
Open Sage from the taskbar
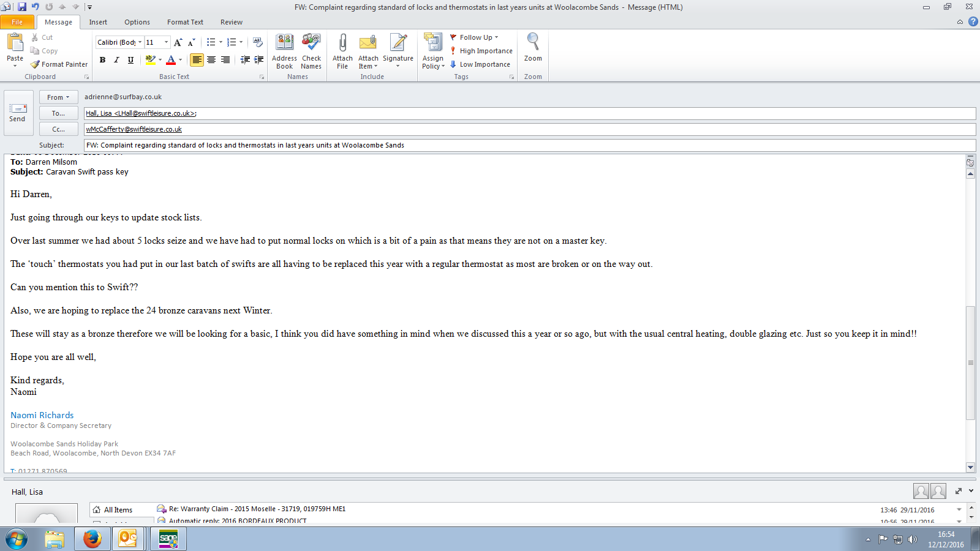[x=168, y=539]
